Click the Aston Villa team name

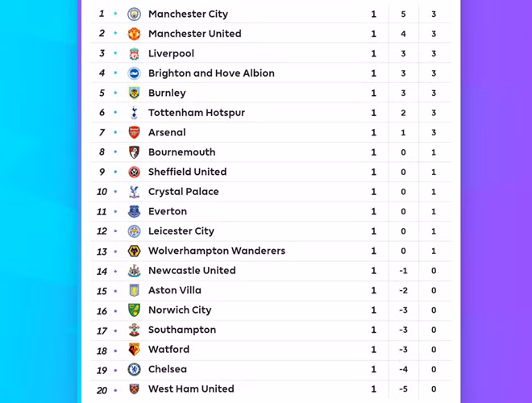(x=175, y=290)
